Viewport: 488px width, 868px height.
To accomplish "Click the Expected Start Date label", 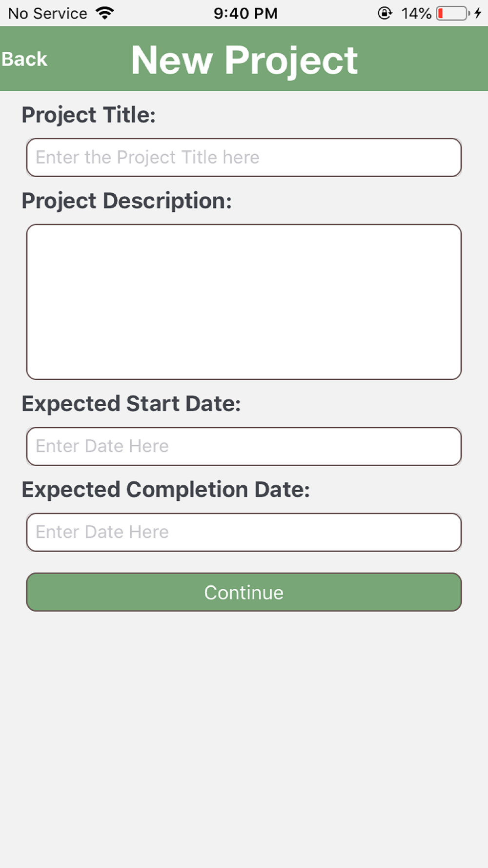I will coord(131,404).
